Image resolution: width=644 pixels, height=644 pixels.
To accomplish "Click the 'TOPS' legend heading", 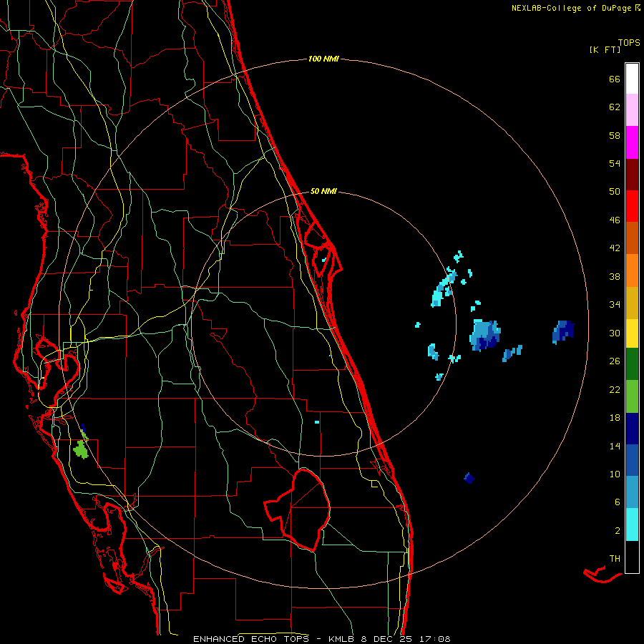I will click(629, 43).
